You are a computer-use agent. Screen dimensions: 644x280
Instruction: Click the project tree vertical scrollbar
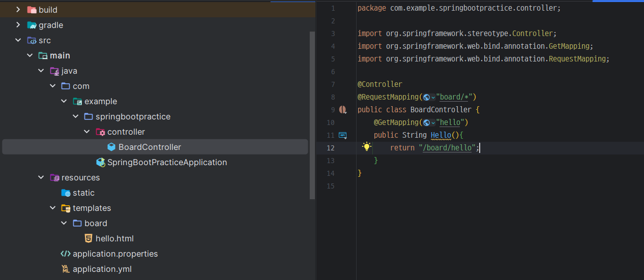pos(312,114)
